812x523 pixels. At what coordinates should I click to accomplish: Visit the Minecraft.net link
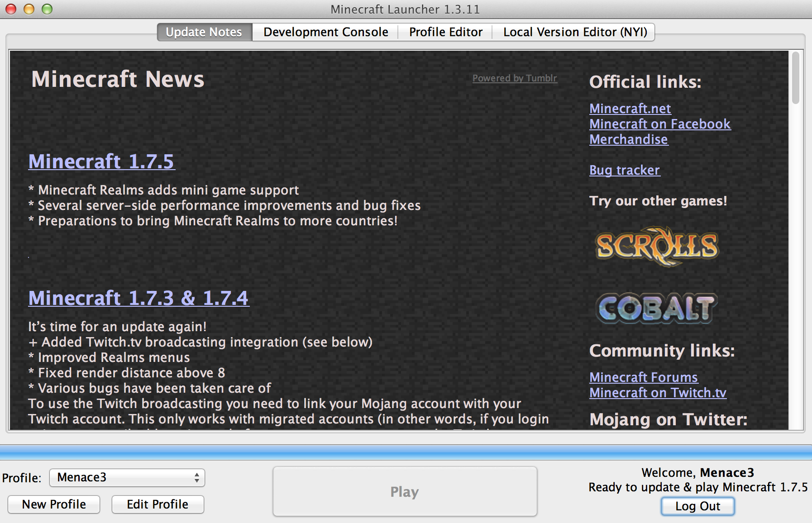click(630, 109)
